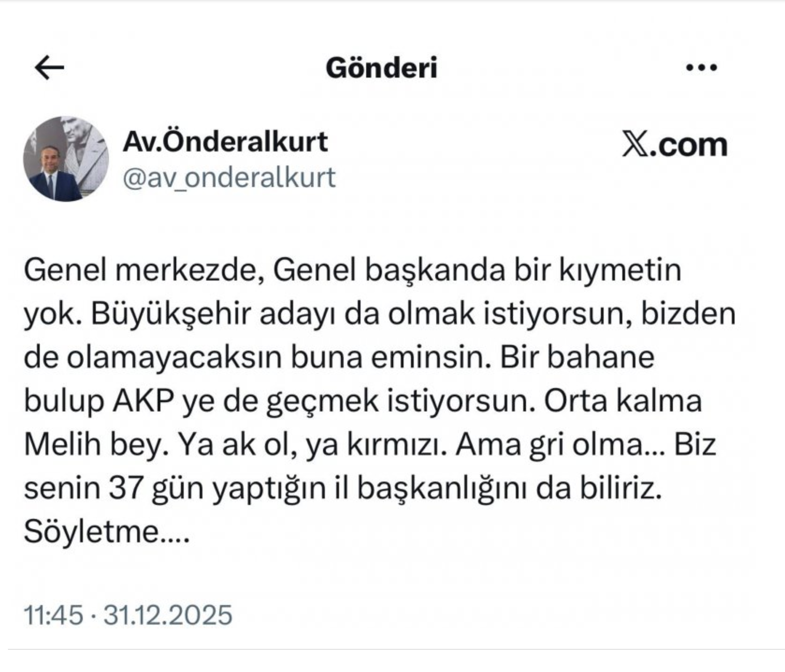Click the X.com logo watermark
785x672 pixels.
674,145
